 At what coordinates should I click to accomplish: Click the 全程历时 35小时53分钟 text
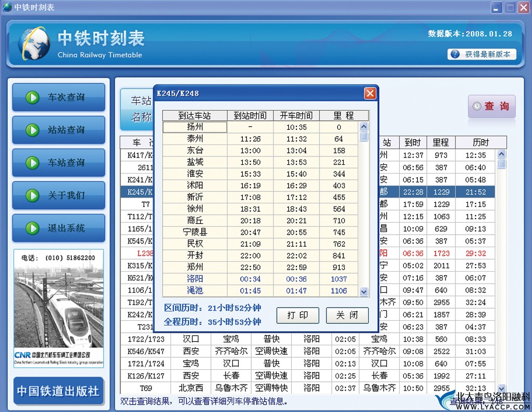(213, 322)
